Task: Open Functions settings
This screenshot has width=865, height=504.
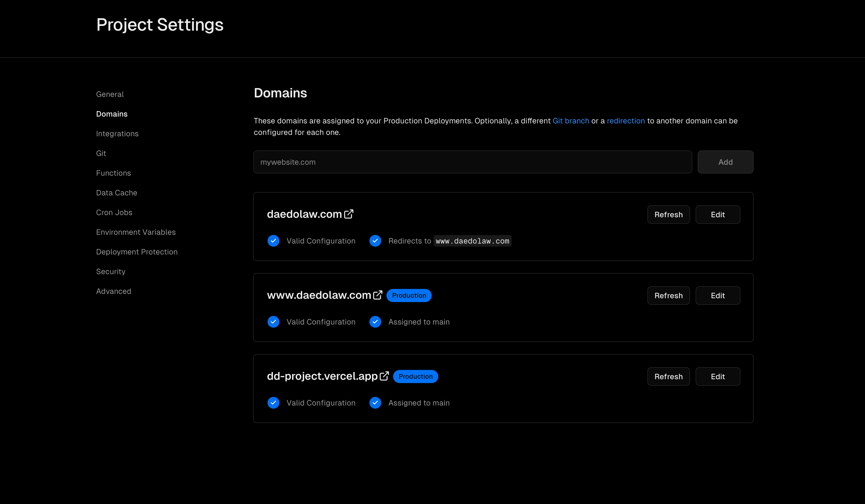Action: tap(114, 173)
